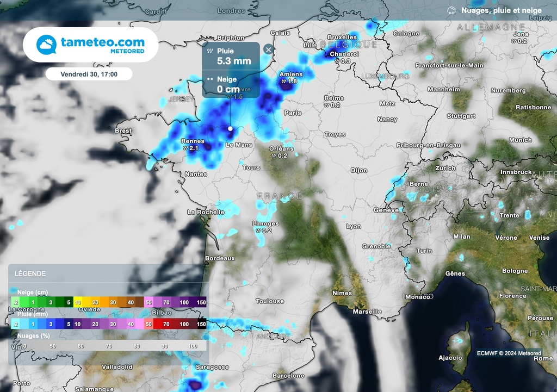Click the rain streaks icon in the Pluie popup
This screenshot has height=392, width=557.
211,50
